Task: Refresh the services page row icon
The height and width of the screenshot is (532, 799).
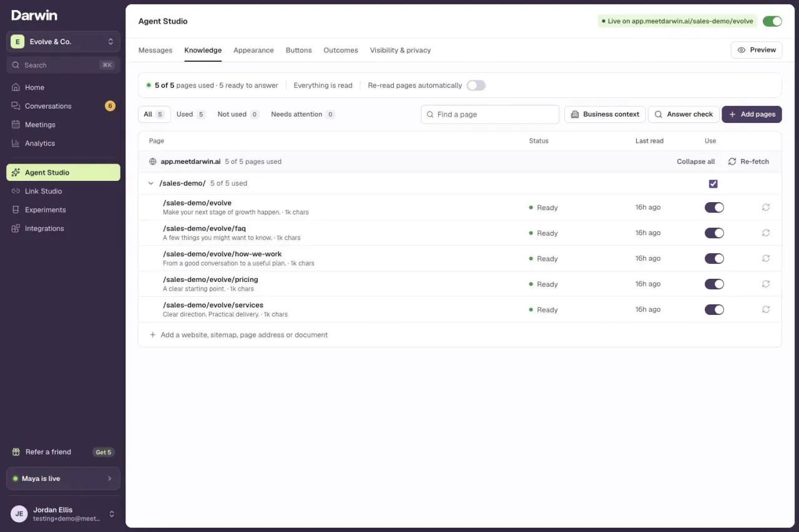Action: click(x=766, y=309)
